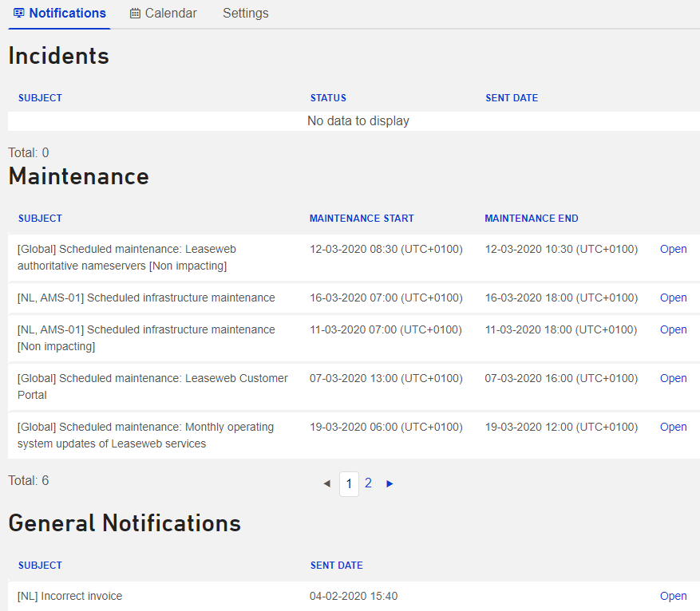The image size is (700, 611).
Task: Click 'No data to display' in Incidents
Action: (358, 121)
